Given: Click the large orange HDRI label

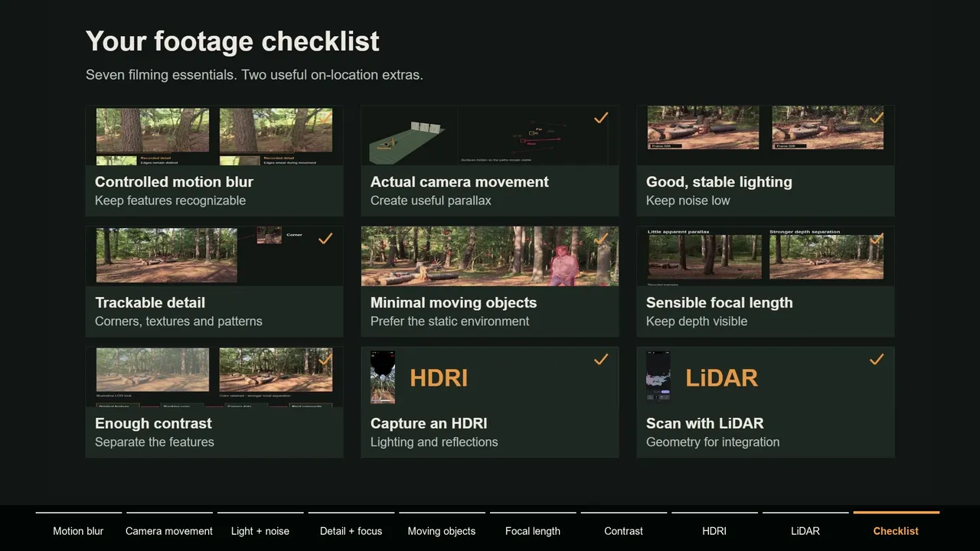Looking at the screenshot, I should 439,377.
